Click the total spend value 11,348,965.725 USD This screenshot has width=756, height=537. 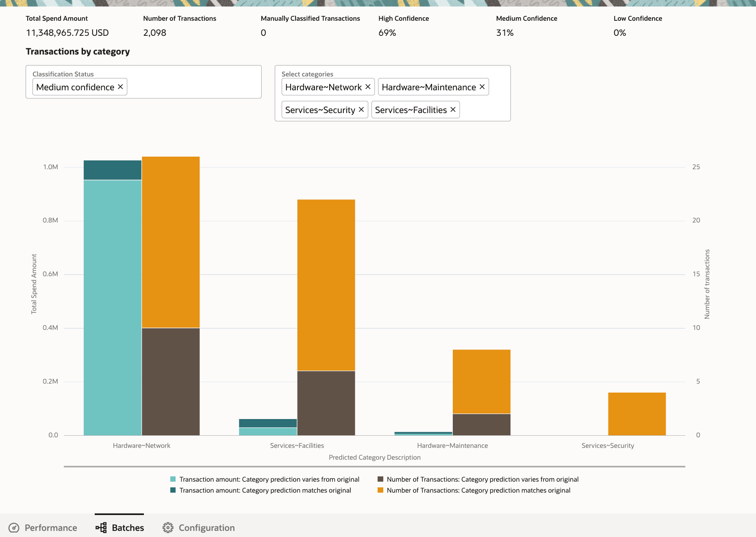coord(67,33)
